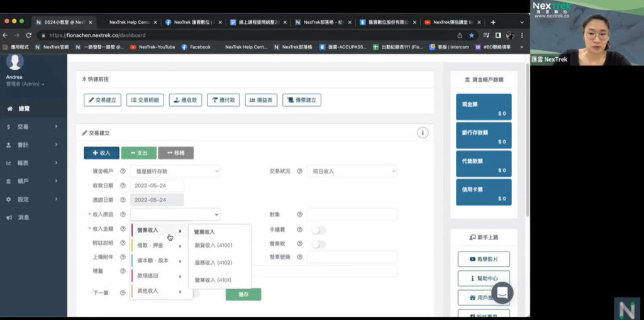Viewport: 644px width, 320px height.
Task: Click help icon next to 收入原因
Action: click(123, 214)
